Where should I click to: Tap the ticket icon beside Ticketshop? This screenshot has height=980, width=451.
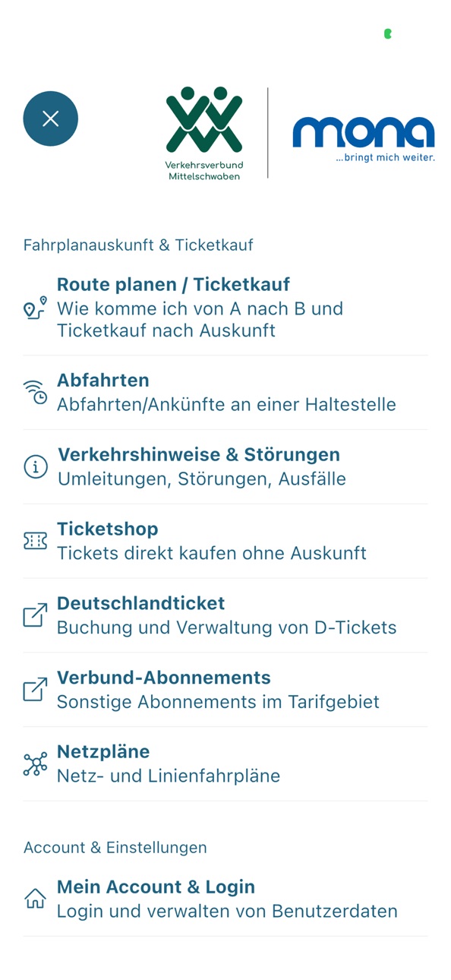click(x=35, y=541)
